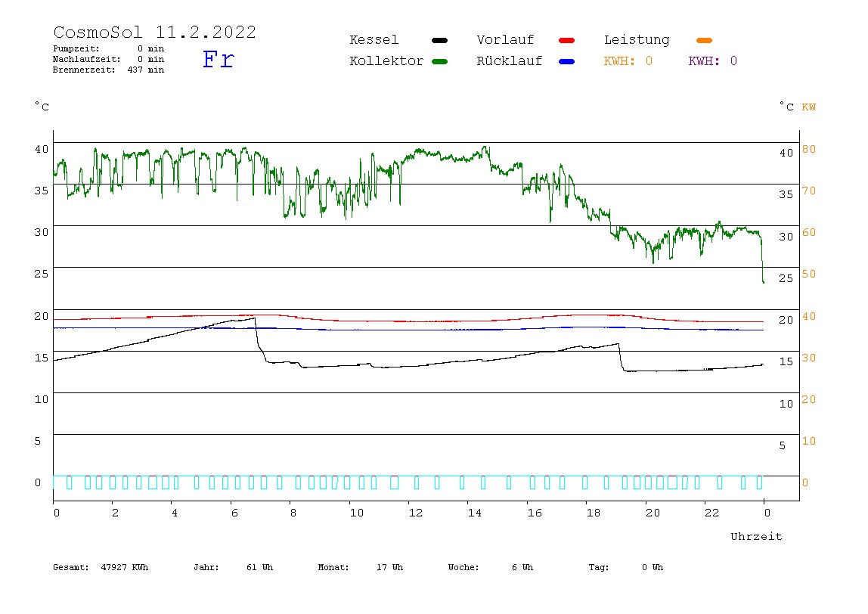Click hour "12" on the time axis
The height and width of the screenshot is (614, 868).
click(416, 513)
